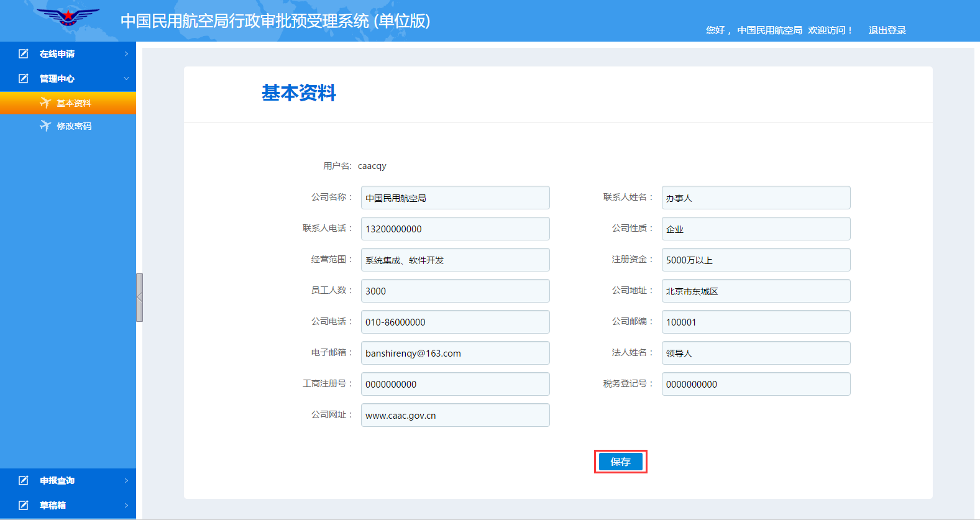The image size is (980, 520).
Task: Click the 联系人电话 field label
Action: coord(327,228)
